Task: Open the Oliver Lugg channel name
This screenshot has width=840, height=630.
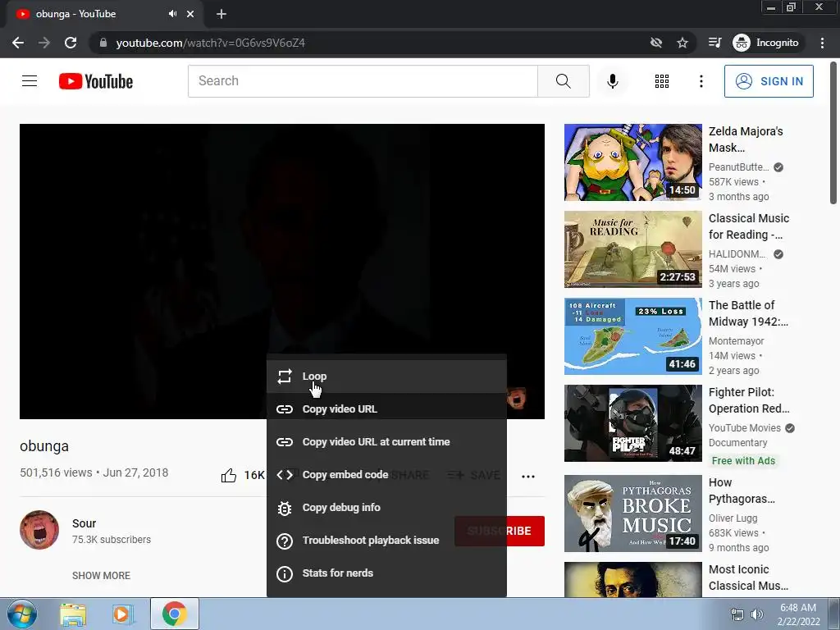Action: point(733,518)
